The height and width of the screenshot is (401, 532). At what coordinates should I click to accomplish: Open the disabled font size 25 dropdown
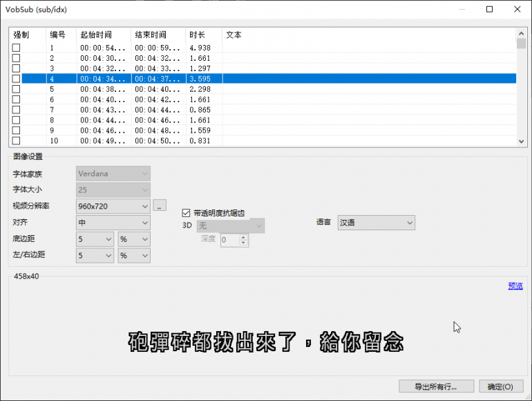click(113, 190)
